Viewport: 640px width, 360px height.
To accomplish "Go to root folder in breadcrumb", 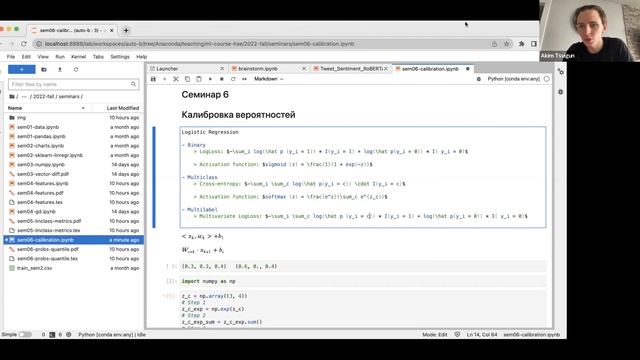I will [12, 97].
